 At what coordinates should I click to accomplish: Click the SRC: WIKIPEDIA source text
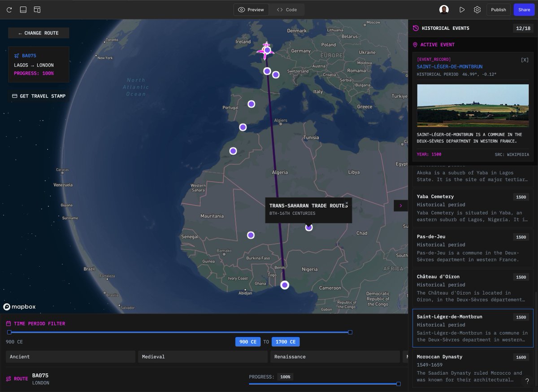(512, 154)
